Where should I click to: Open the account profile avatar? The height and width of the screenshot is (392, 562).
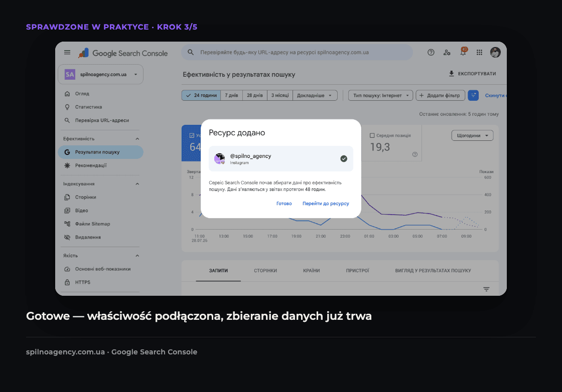pos(495,52)
